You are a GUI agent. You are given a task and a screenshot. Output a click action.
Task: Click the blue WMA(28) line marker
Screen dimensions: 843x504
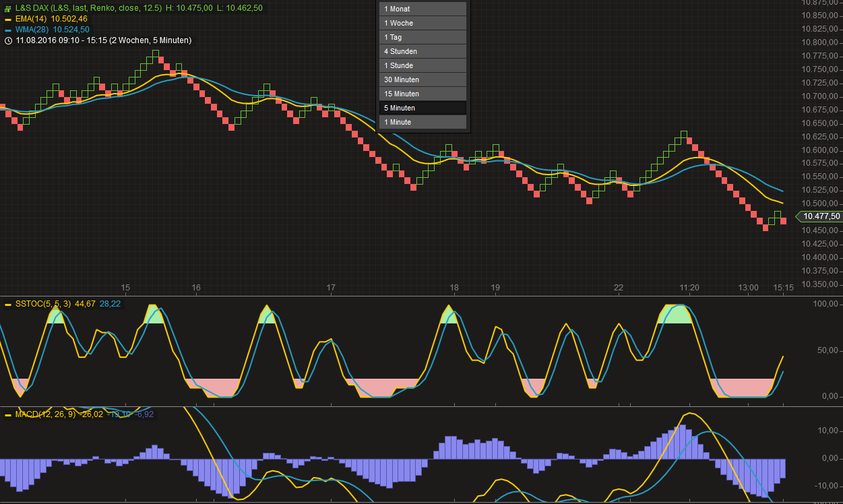coord(8,30)
